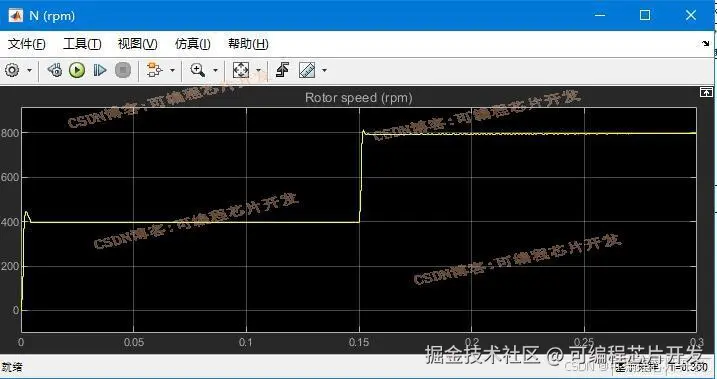Open the 文件(F) menu
This screenshot has width=717, height=379.
(27, 44)
